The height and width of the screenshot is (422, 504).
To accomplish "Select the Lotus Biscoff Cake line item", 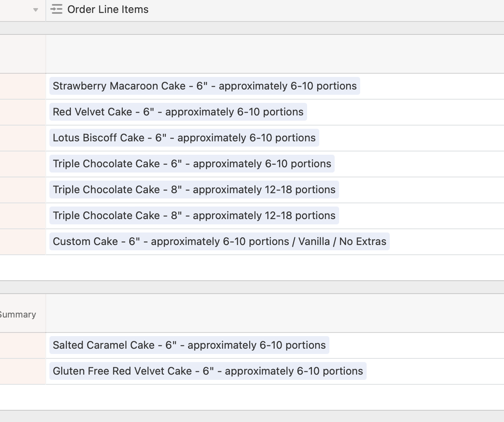I will click(184, 138).
